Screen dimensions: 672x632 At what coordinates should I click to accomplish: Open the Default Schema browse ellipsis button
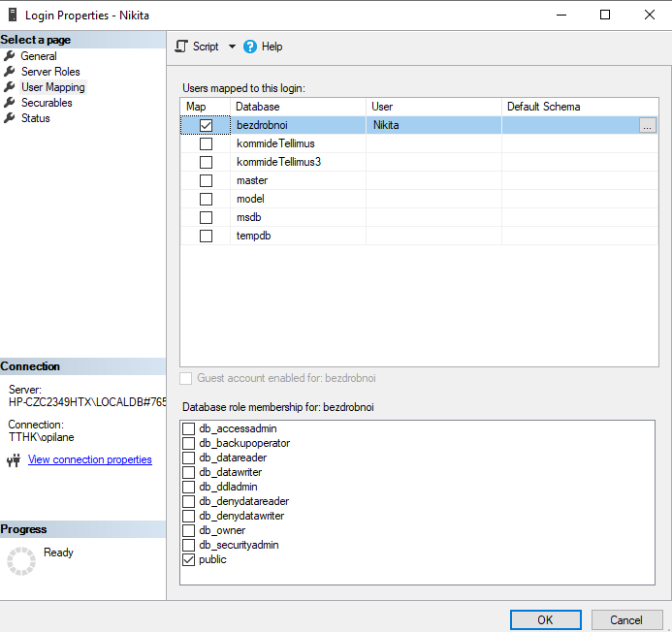pyautogui.click(x=647, y=125)
